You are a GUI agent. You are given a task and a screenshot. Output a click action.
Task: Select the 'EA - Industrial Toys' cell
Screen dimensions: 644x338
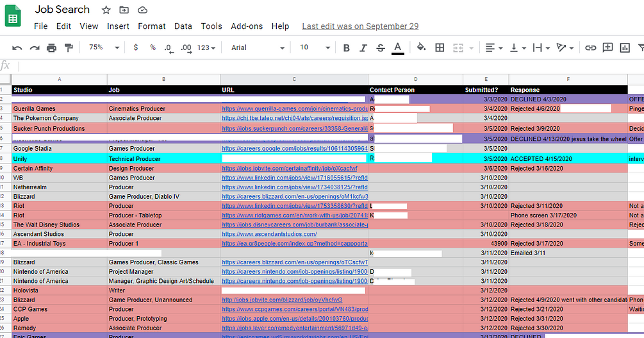pyautogui.click(x=60, y=244)
